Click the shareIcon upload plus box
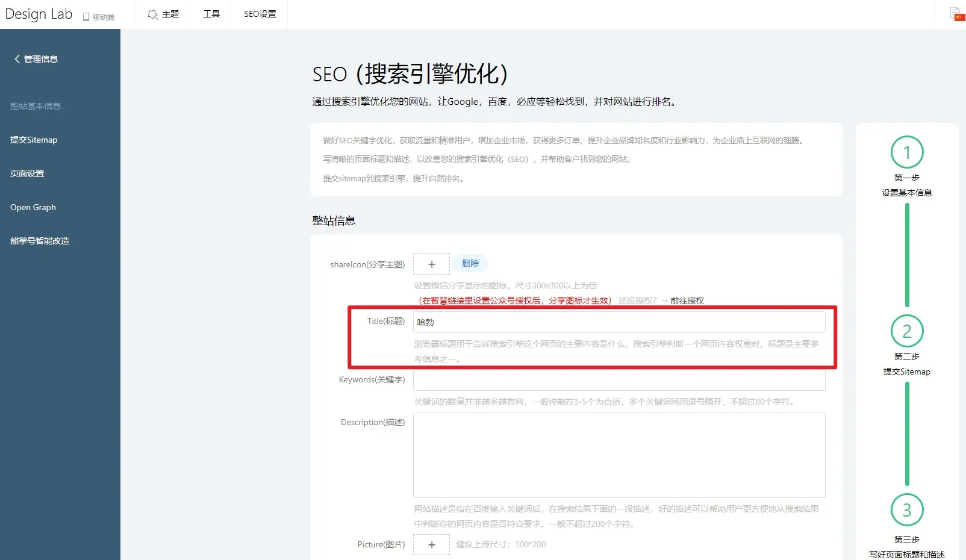This screenshot has width=966, height=560. coord(431,264)
